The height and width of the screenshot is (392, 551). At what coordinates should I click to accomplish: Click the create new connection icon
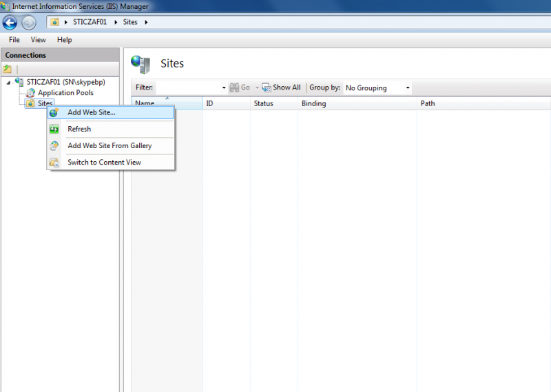(8, 69)
